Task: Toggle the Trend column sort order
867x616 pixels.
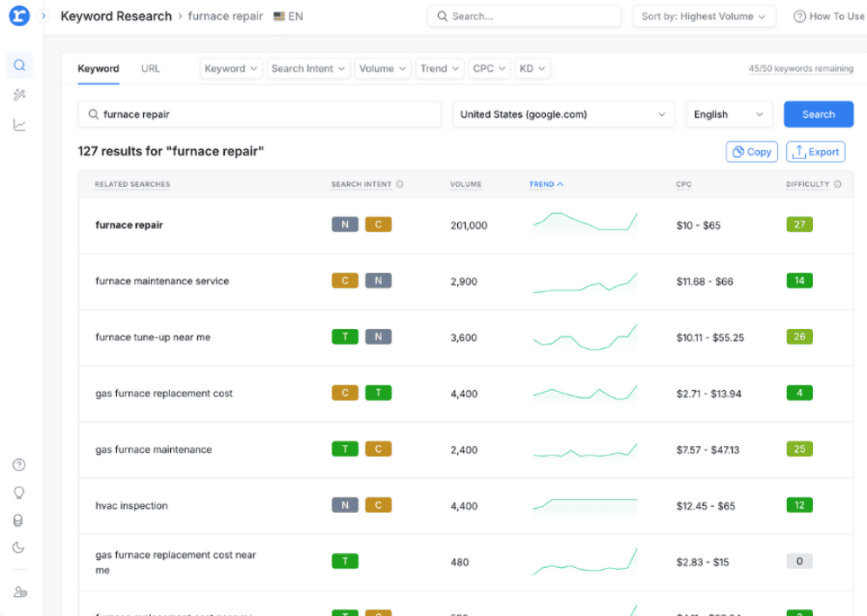Action: tap(546, 184)
